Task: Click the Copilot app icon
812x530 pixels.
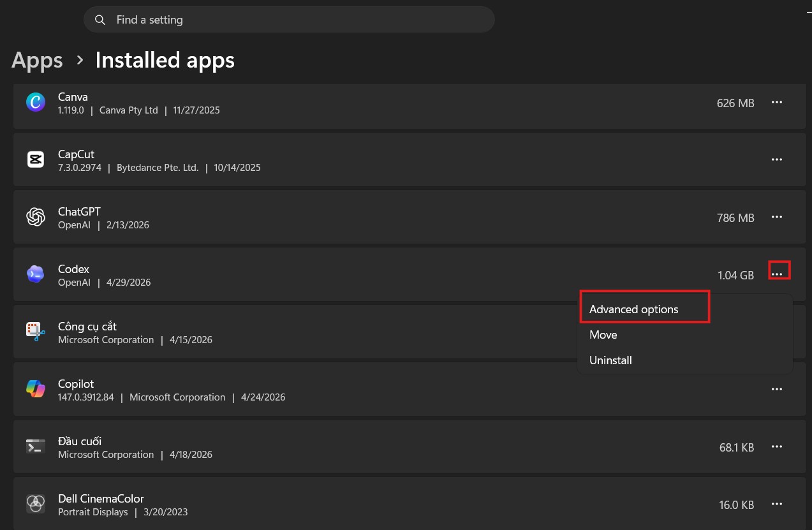Action: pyautogui.click(x=36, y=388)
